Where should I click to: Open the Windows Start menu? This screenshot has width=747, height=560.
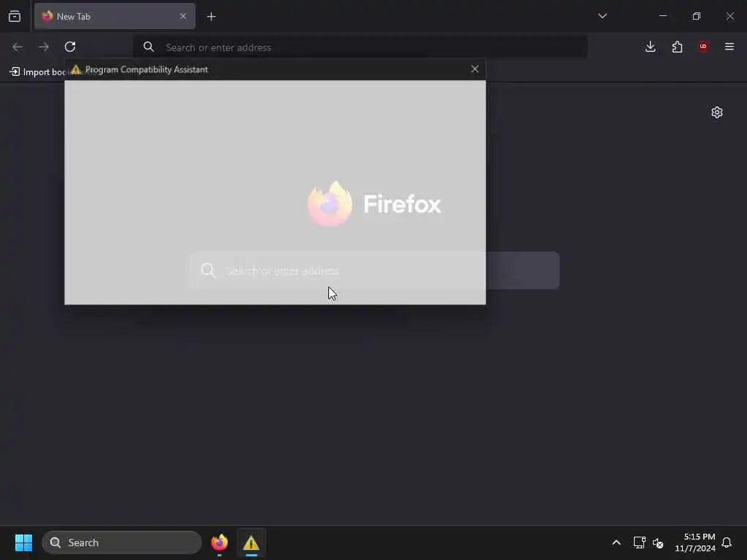[x=23, y=542]
